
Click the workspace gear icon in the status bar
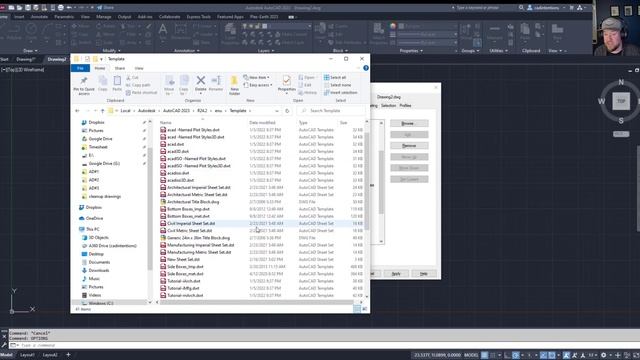[603, 355]
